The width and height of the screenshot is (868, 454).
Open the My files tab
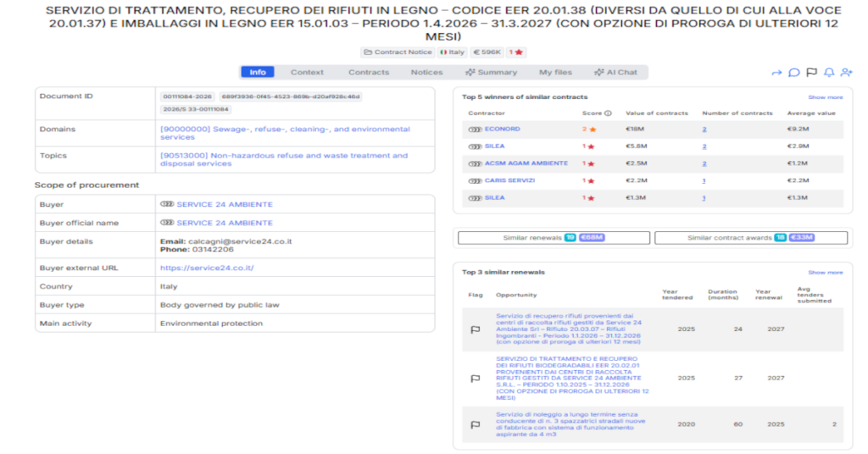(x=555, y=73)
